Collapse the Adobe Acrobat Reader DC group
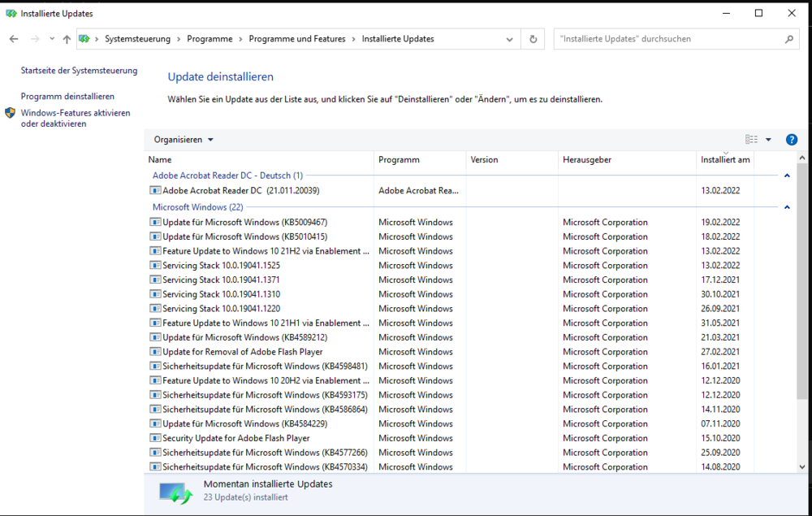Image resolution: width=812 pixels, height=516 pixels. click(x=787, y=176)
